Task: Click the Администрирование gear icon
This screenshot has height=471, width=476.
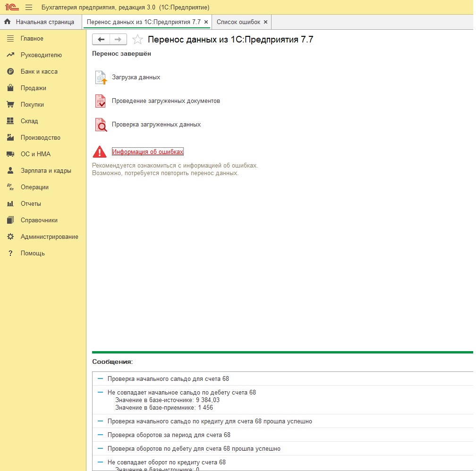Action: (10, 237)
